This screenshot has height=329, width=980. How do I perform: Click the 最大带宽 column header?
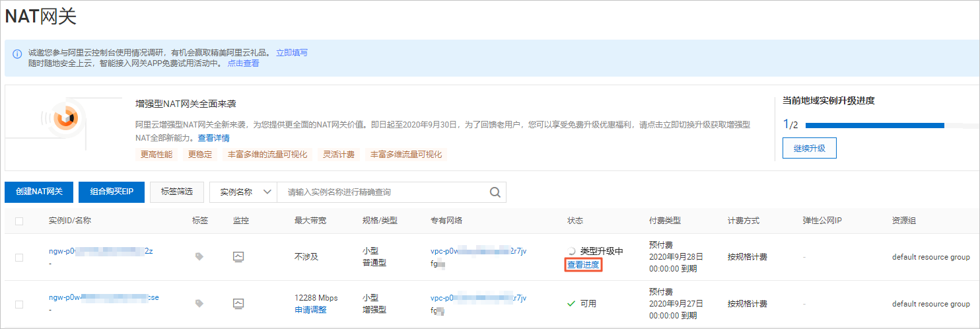(x=310, y=221)
